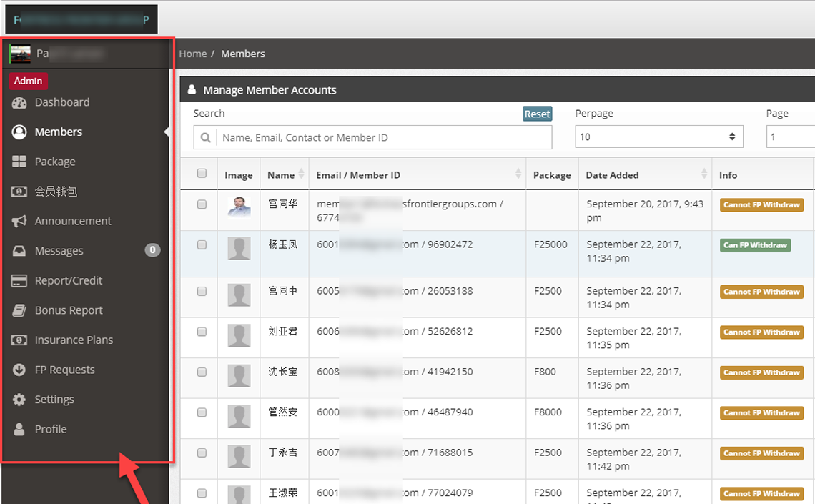Click Cannot FP Withdraw badge for 管然安
The width and height of the screenshot is (815, 504).
(761, 413)
